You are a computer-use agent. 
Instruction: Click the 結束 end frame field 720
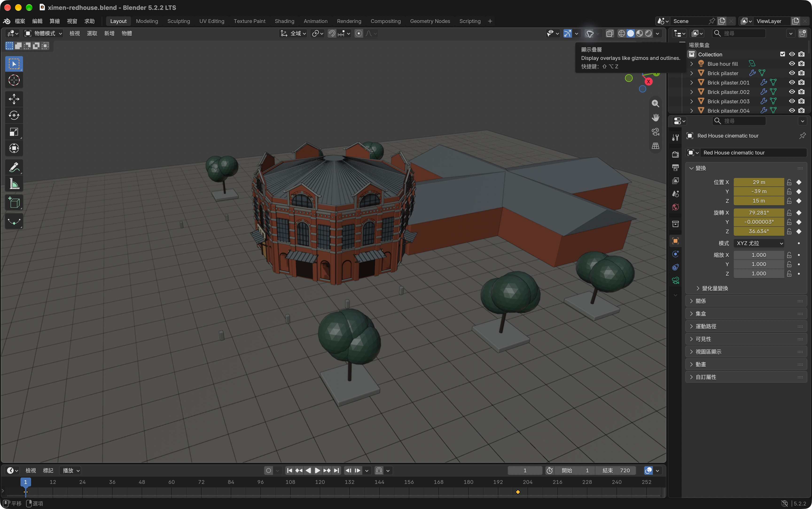616,470
